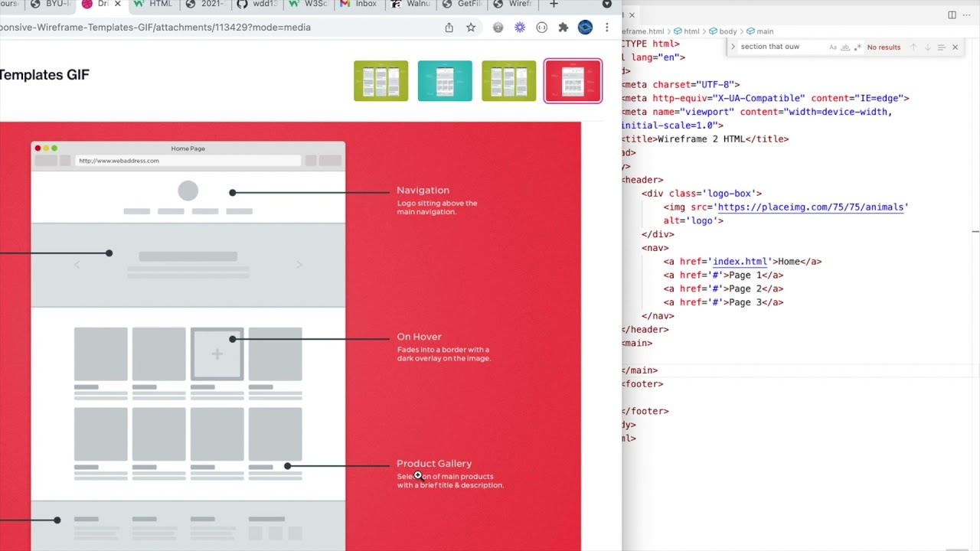Click the 'Page 3' anchor text in code
The image size is (980, 551).
click(x=745, y=302)
